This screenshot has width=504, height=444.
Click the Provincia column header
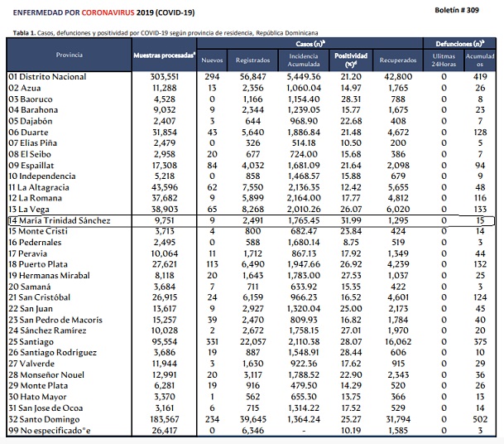coord(69,54)
